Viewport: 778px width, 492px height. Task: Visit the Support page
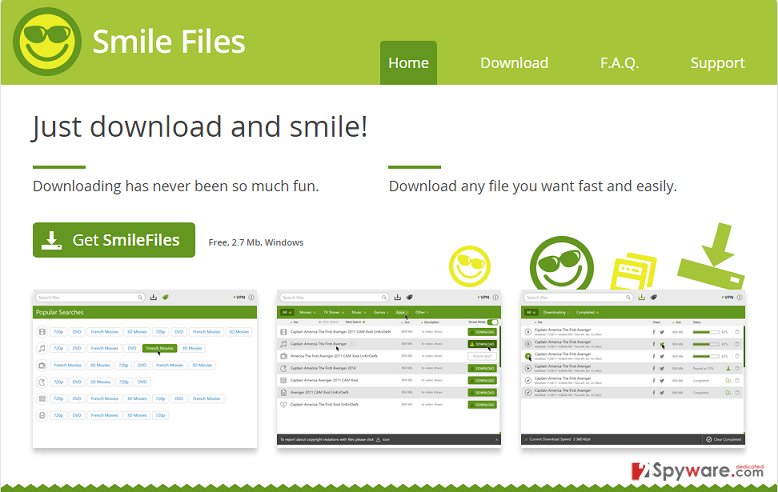tap(717, 63)
